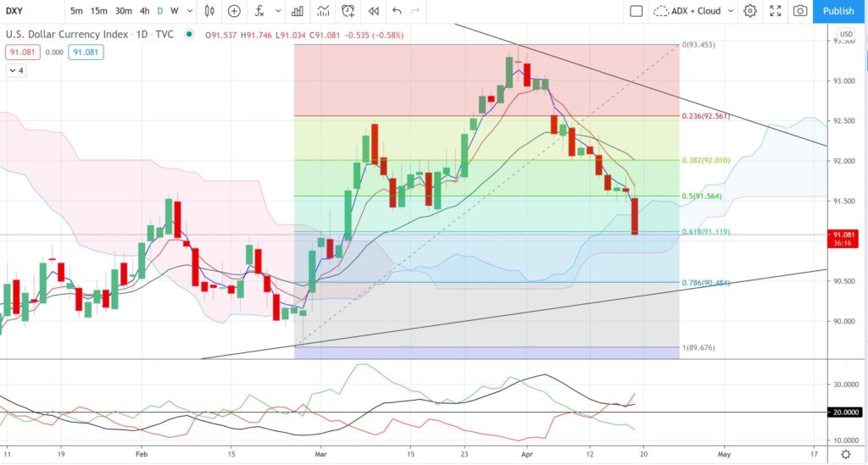The width and height of the screenshot is (868, 465).
Task: Click the Publish button
Action: pos(838,11)
